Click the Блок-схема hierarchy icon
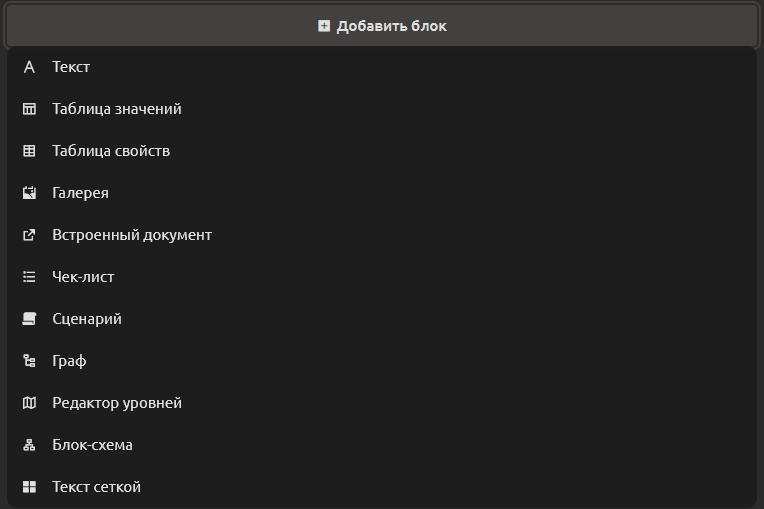 click(x=29, y=445)
